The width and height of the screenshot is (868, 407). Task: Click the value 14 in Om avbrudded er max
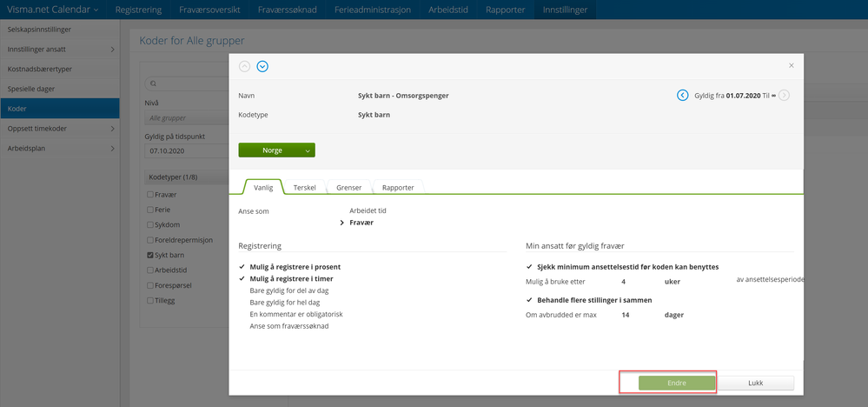[626, 315]
